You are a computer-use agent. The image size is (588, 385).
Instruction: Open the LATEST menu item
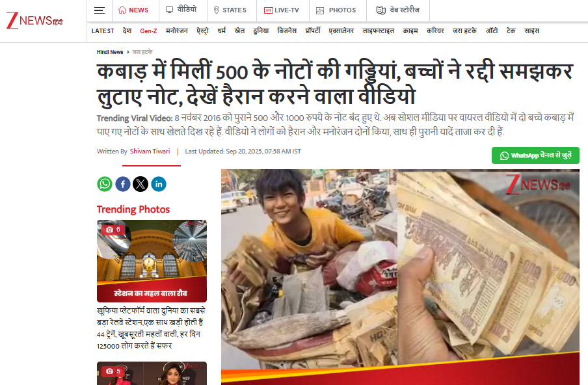[x=103, y=31]
